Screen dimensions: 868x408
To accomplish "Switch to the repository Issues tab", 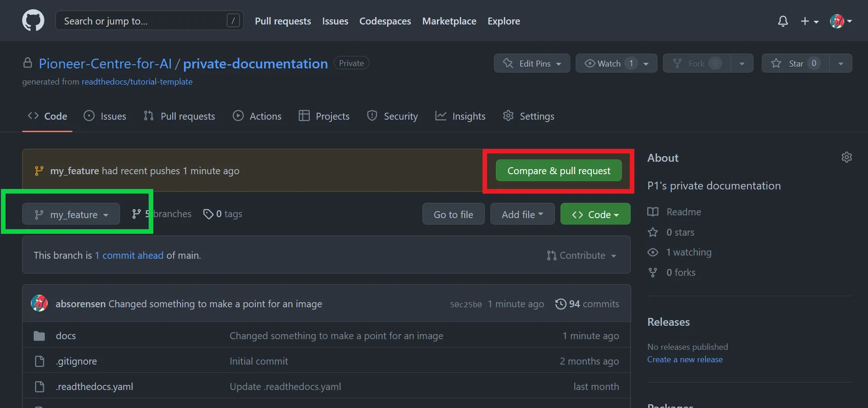I will point(105,116).
